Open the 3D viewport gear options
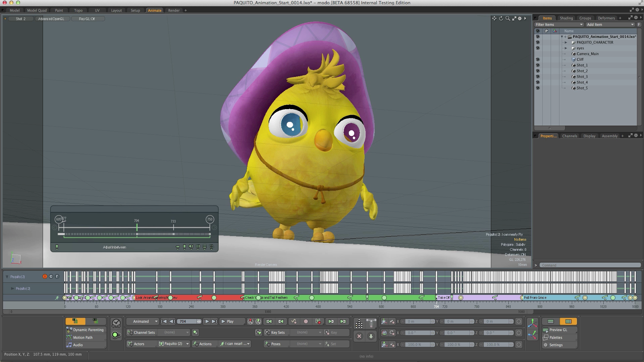The height and width of the screenshot is (362, 644). [520, 19]
